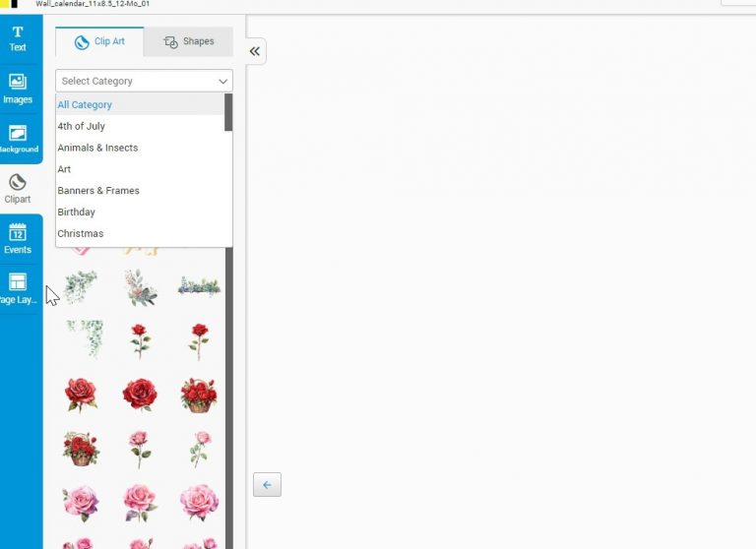Screen dimensions: 756x549
Task: Collapse the side panel with double chevron
Action: [254, 51]
